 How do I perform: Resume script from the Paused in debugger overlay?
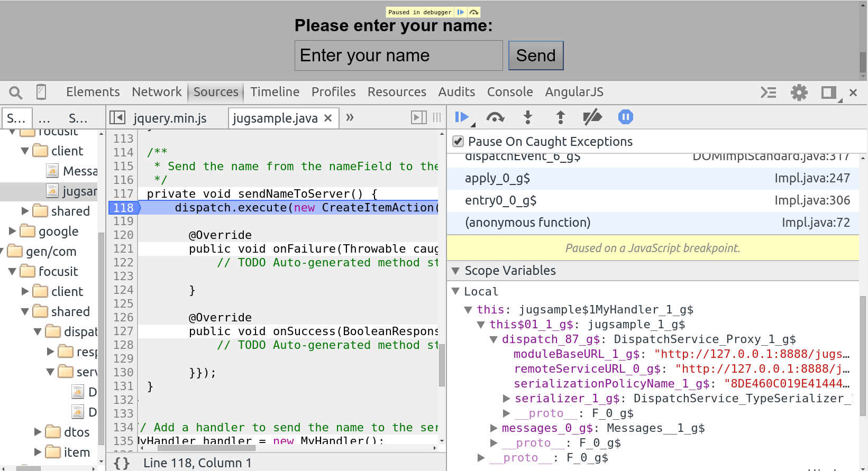click(x=460, y=12)
